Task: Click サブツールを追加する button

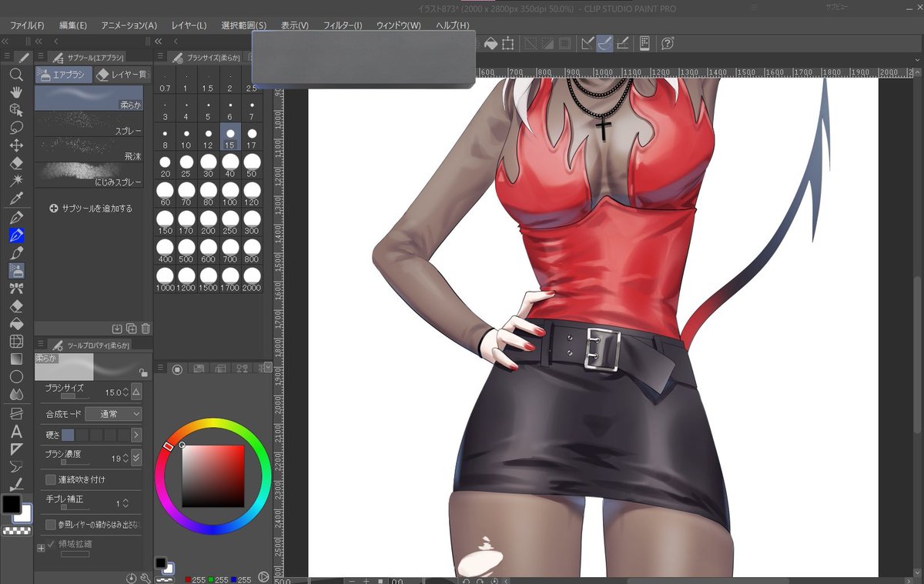Action: 91,209
